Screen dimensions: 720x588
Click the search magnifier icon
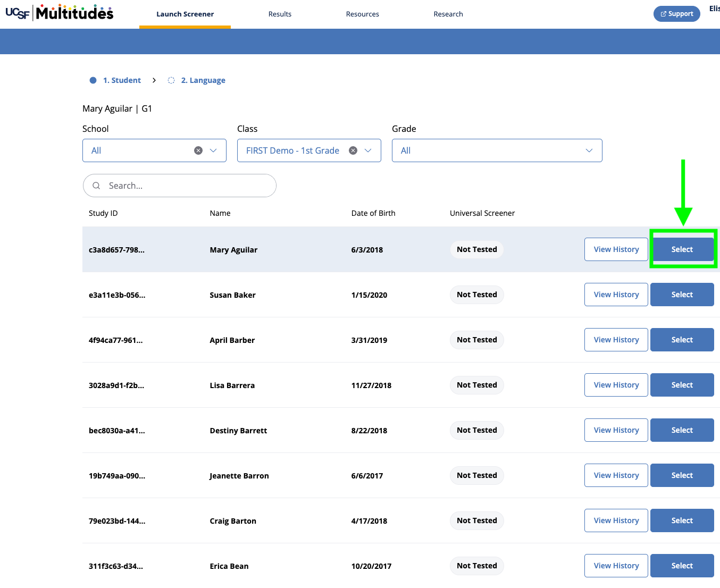tap(96, 186)
